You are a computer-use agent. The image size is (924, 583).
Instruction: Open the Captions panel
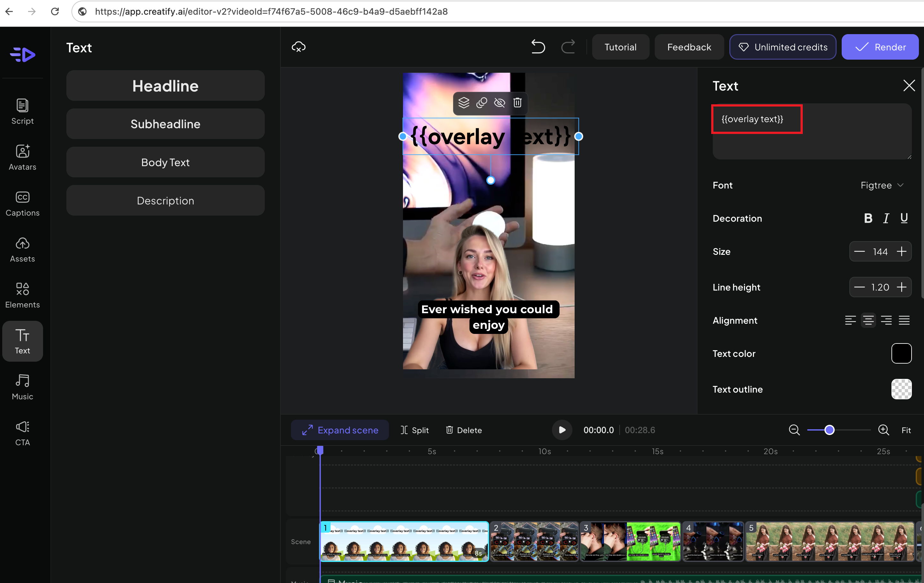(22, 203)
